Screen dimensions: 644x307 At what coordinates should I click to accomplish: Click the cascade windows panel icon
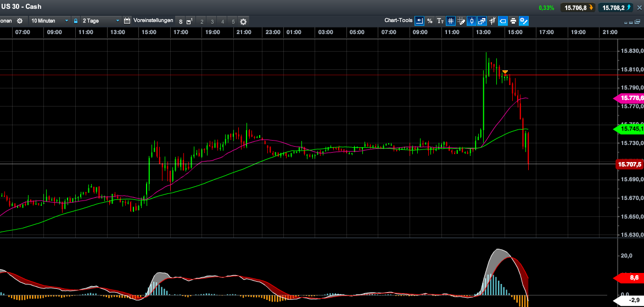(x=637, y=21)
